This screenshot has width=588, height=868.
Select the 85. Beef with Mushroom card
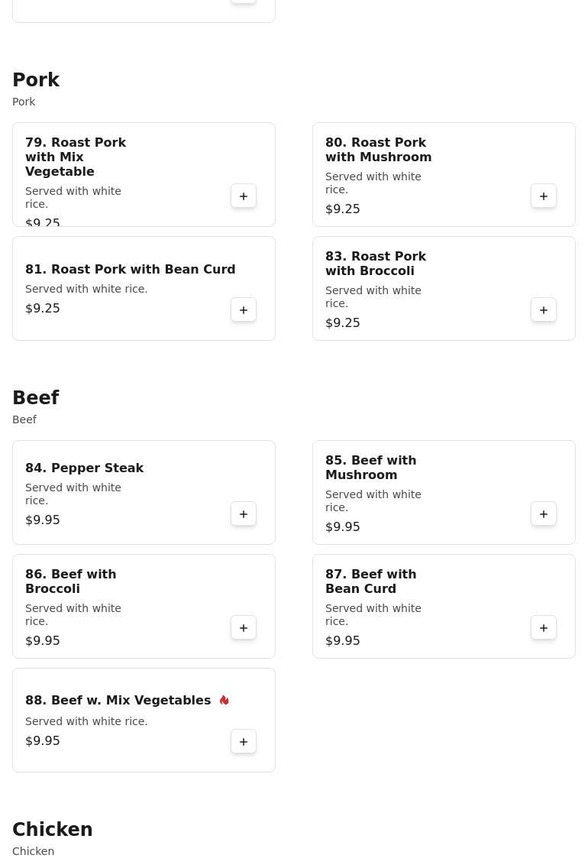(x=443, y=492)
